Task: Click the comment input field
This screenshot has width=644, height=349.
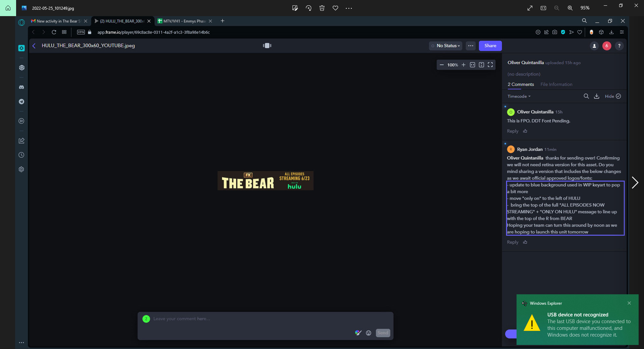Action: point(265,319)
